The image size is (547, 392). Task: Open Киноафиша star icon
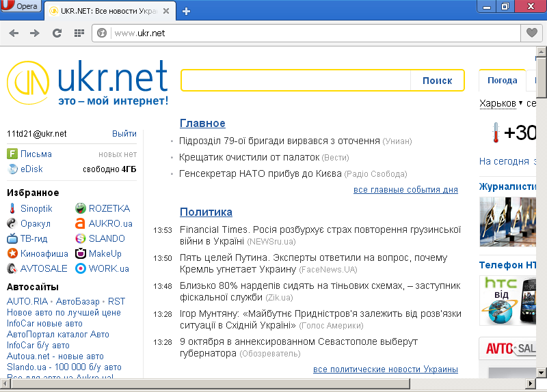click(12, 253)
